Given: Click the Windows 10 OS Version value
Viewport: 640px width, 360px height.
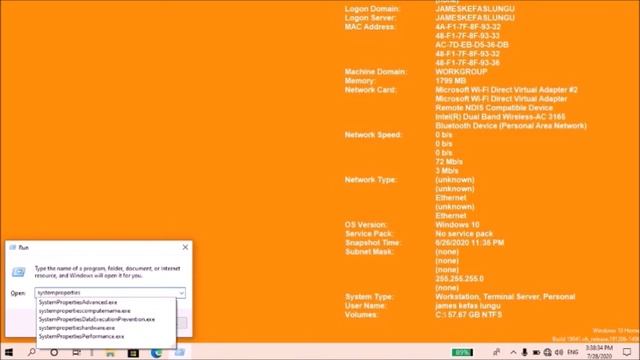Looking at the screenshot, I should tap(457, 224).
